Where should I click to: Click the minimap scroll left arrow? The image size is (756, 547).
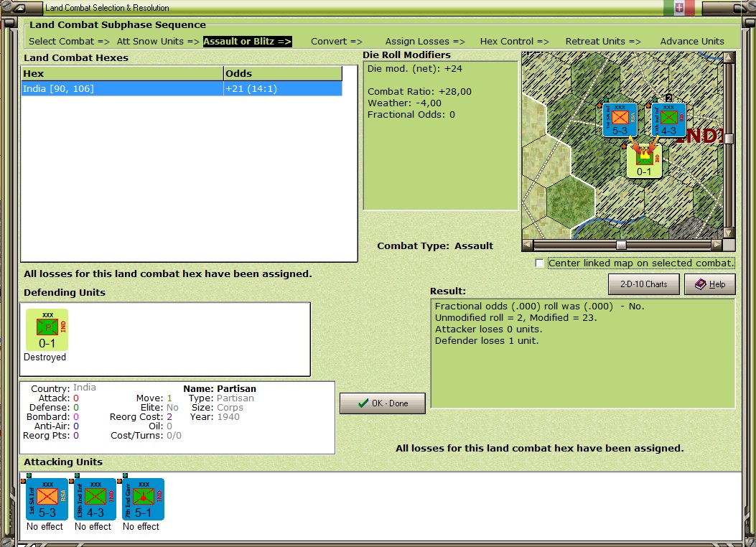click(528, 245)
